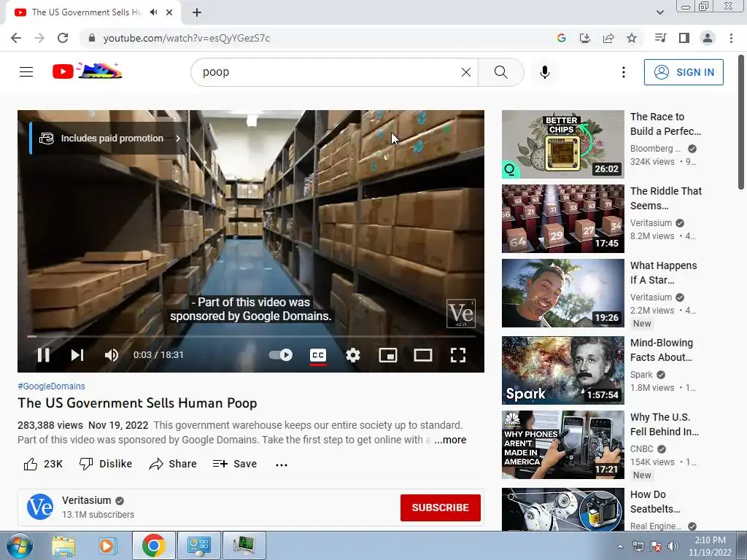Expand the description with '...more'
The width and height of the screenshot is (747, 560).
[x=450, y=440]
